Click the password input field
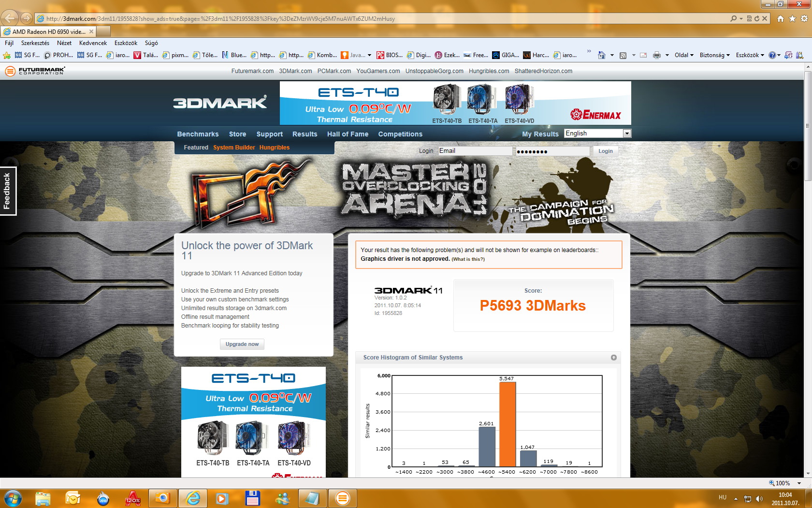This screenshot has width=812, height=508. (552, 151)
